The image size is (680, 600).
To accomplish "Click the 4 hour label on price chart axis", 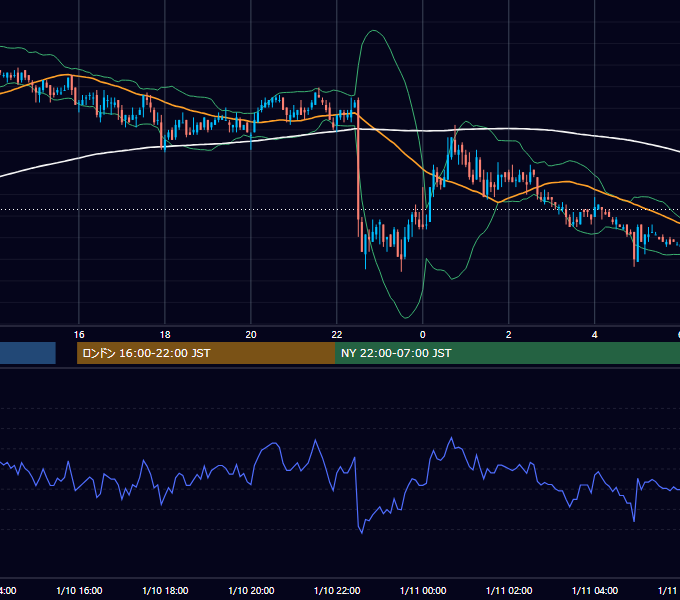I will click(x=595, y=335).
